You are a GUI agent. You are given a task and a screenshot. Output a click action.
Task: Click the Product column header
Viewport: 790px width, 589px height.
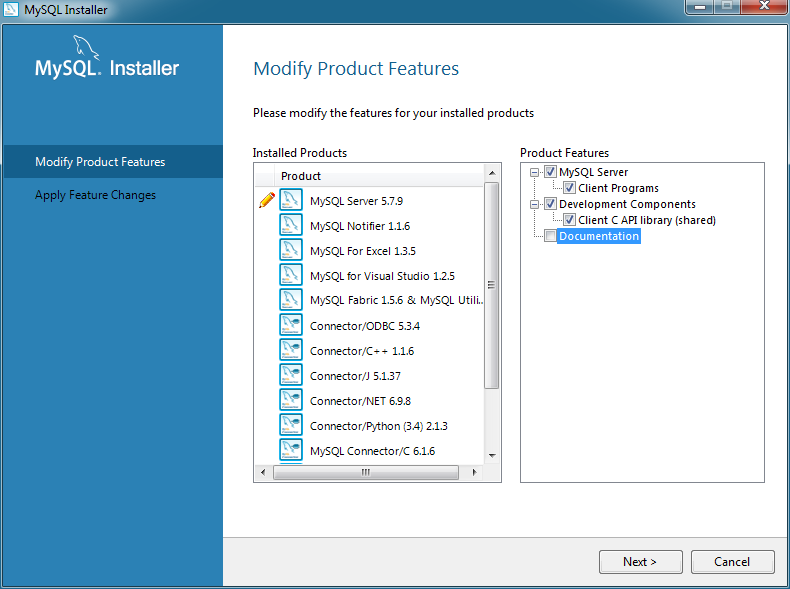[378, 176]
